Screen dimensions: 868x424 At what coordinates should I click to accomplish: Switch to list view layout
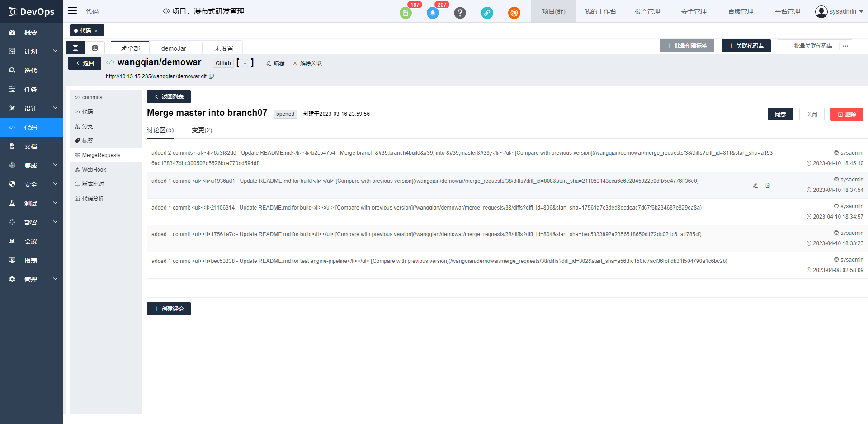(75, 48)
